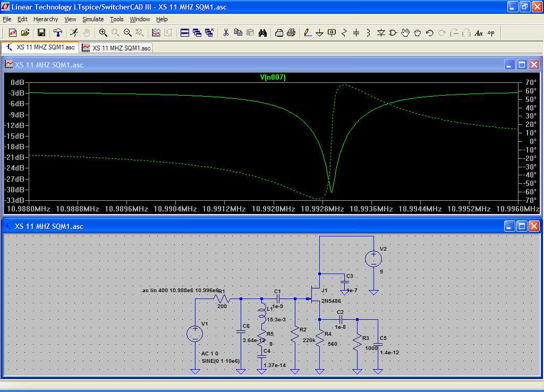This screenshot has height=392, width=544.
Task: Select the Draw Wire pencil tool
Action: coord(307,33)
